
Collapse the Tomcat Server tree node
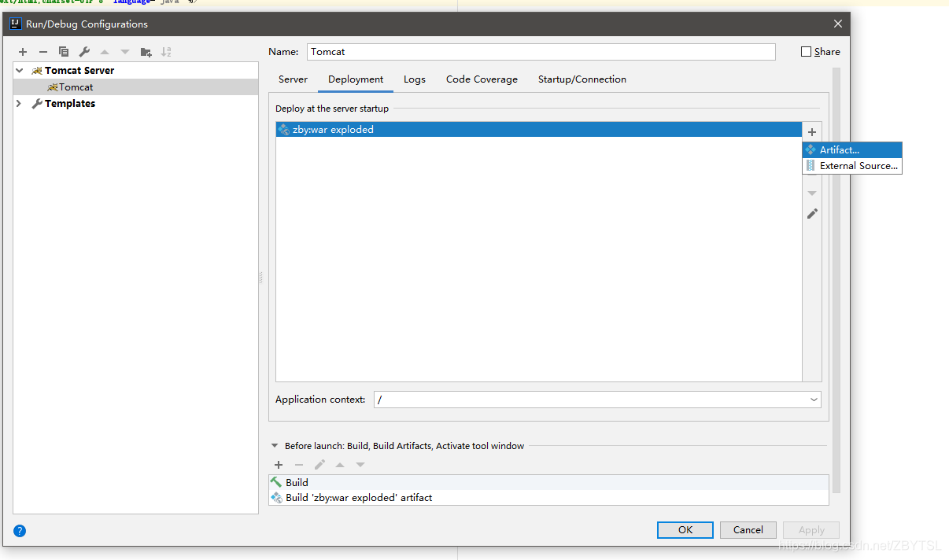20,71
